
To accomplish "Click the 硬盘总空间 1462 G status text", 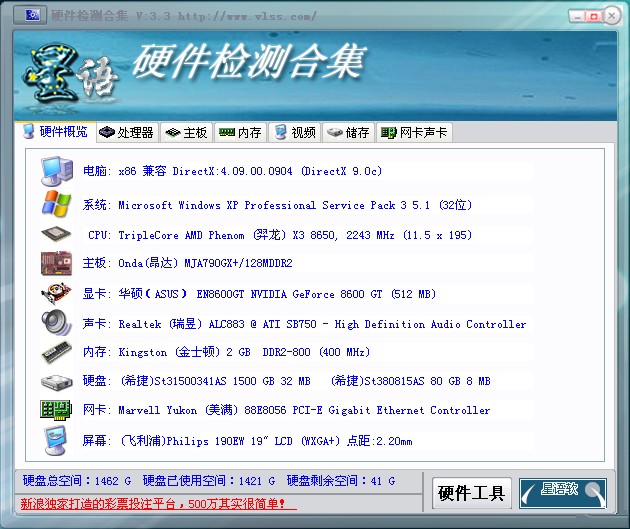I will pyautogui.click(x=77, y=480).
